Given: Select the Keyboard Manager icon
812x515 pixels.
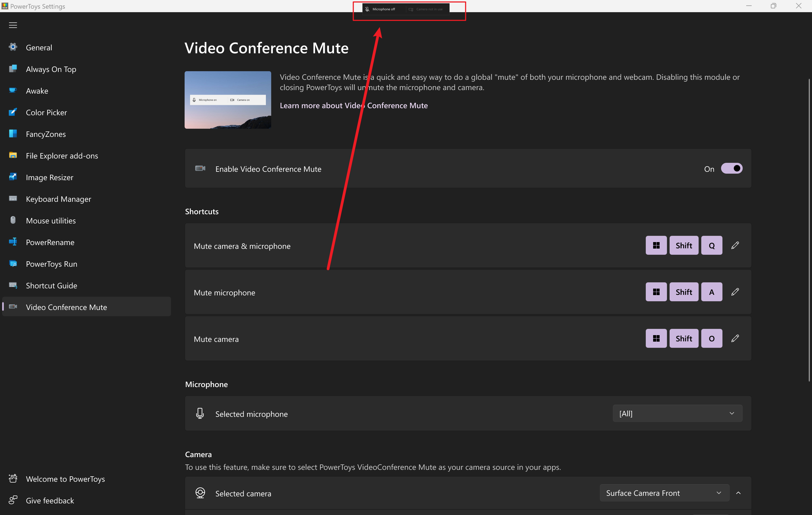Looking at the screenshot, I should click(13, 199).
